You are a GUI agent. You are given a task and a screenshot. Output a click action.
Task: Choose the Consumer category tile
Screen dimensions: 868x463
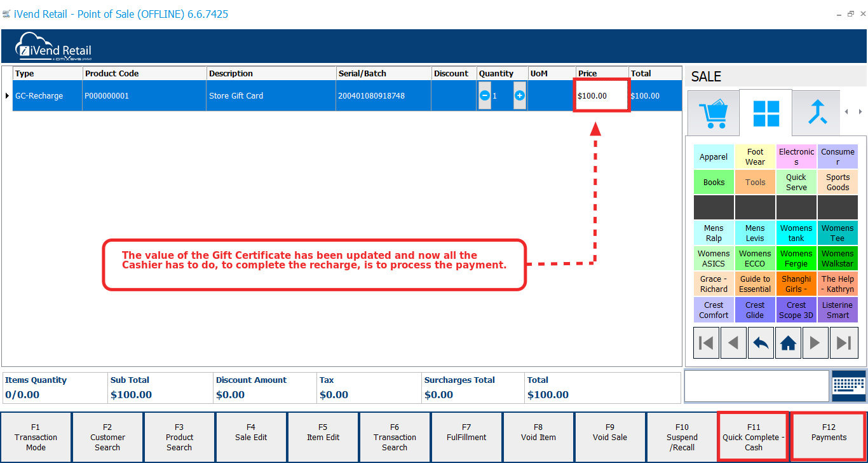click(x=837, y=156)
